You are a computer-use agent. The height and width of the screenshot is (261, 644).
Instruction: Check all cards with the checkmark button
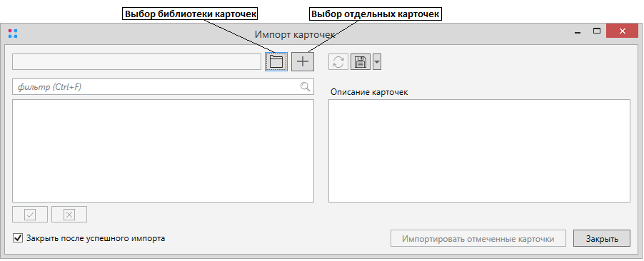click(x=30, y=214)
